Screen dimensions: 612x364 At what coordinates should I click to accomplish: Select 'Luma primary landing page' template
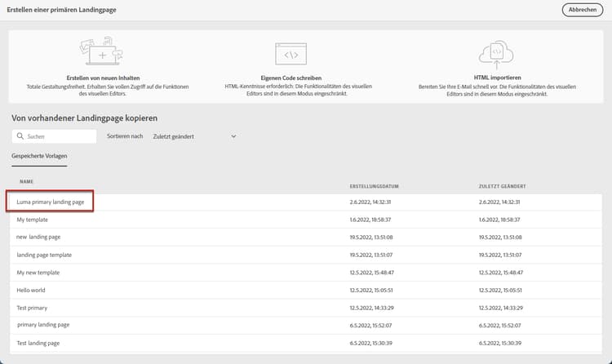51,202
